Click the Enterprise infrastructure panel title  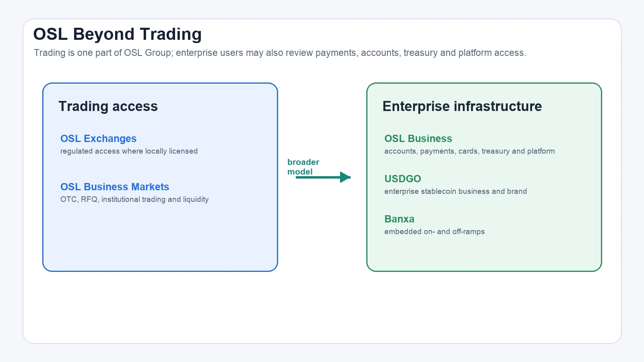click(x=462, y=106)
